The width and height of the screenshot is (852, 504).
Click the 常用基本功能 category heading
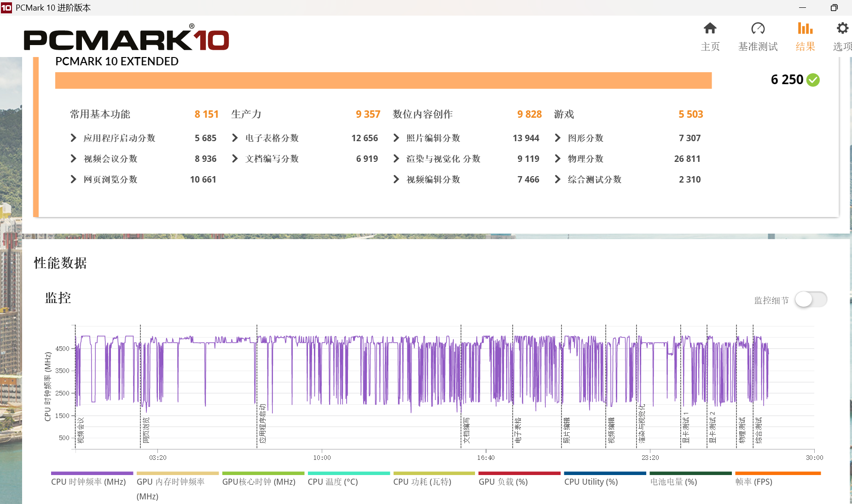[100, 114]
